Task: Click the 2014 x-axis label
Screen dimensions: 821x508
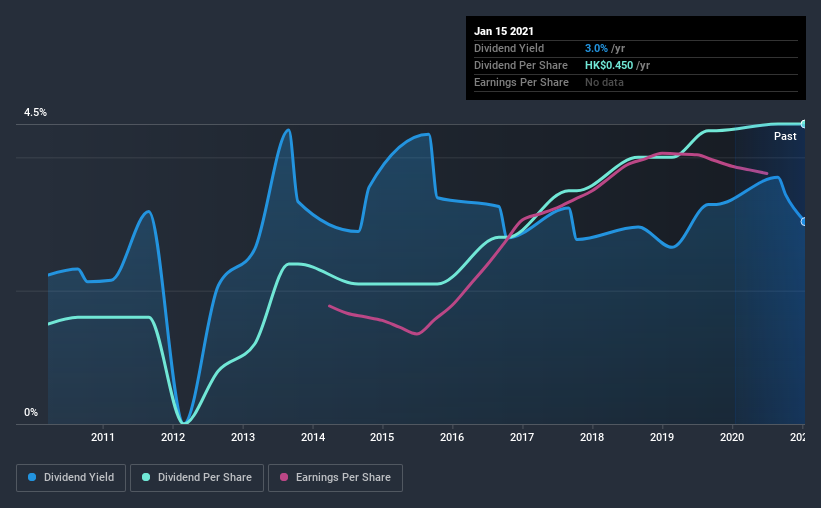Action: coord(313,437)
